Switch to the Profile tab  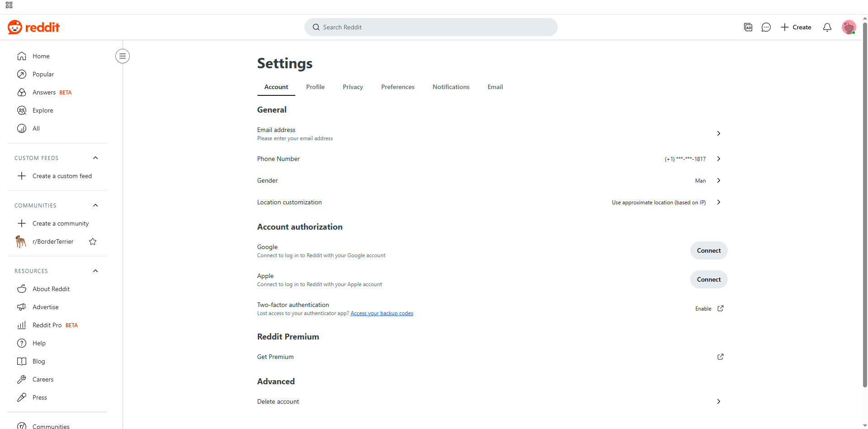tap(315, 87)
